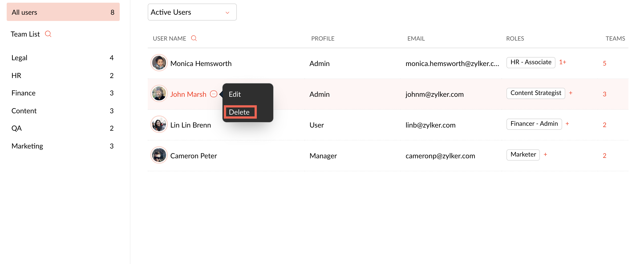Screen dimensions: 644x264
Task: Click the HR - Associate role tag
Action: pyautogui.click(x=531, y=62)
